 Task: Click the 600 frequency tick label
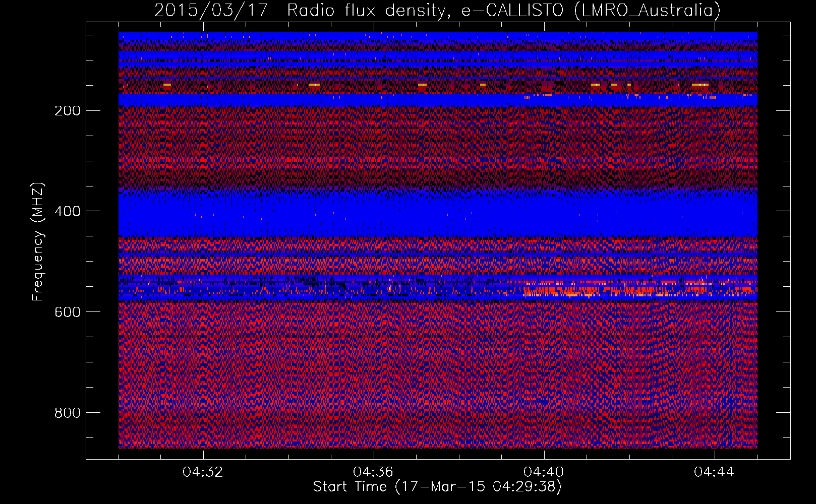click(68, 312)
